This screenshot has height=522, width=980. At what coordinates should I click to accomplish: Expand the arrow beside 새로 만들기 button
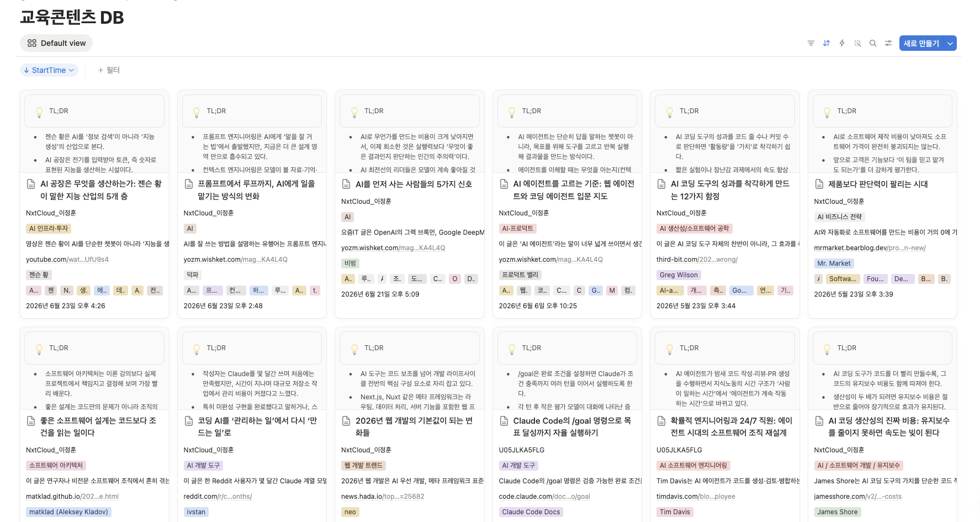(950, 43)
